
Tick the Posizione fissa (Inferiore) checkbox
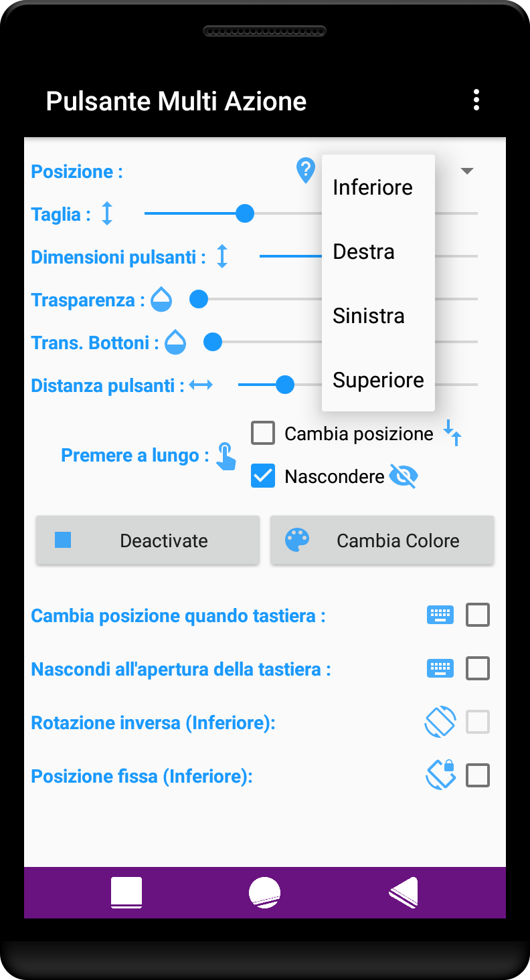(x=478, y=775)
